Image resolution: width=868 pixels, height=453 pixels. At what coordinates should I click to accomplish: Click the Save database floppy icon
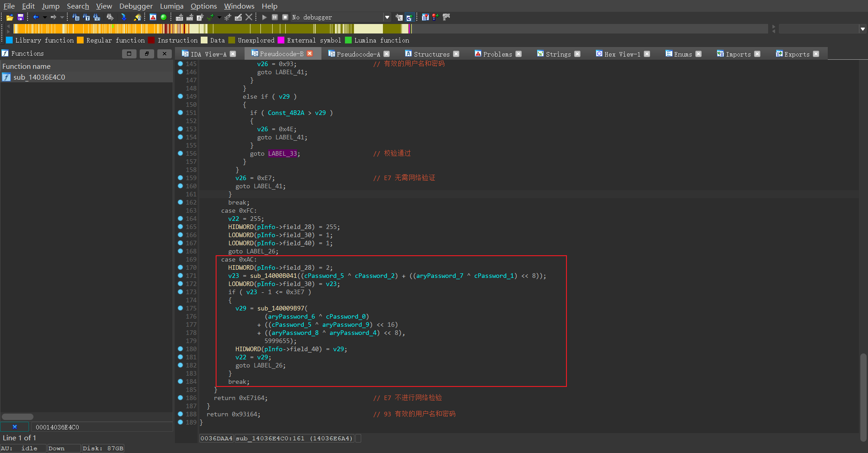click(20, 17)
